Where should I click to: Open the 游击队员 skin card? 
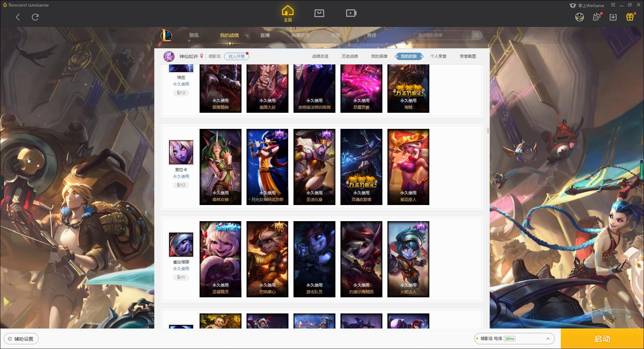coord(314,259)
